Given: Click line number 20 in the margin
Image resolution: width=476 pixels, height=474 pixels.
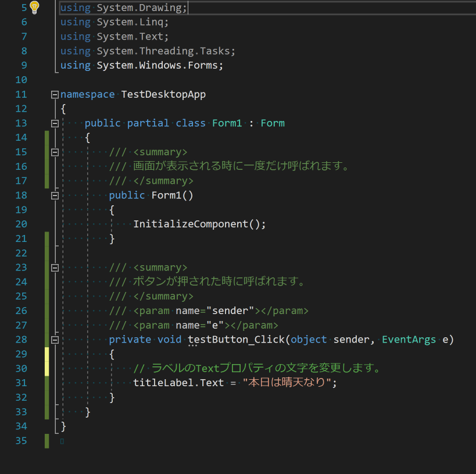Looking at the screenshot, I should [22, 224].
